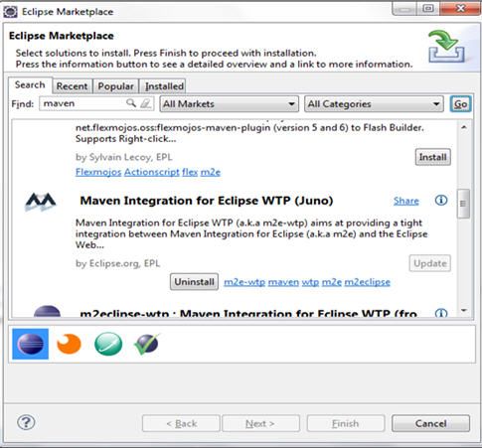
Task: Click the Back button
Action: pos(181,423)
